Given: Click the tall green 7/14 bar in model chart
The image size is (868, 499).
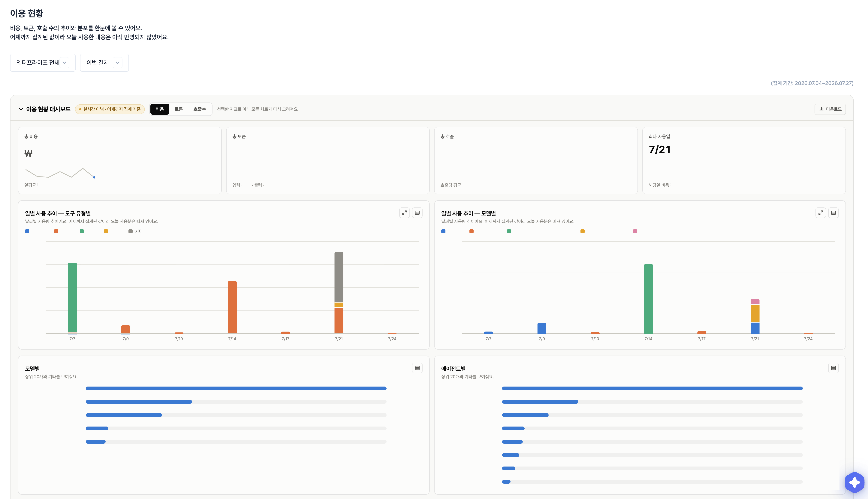Looking at the screenshot, I should point(648,299).
